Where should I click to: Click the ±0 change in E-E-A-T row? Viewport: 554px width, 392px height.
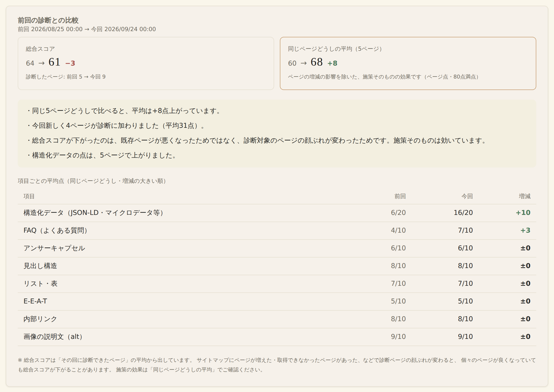pos(525,301)
